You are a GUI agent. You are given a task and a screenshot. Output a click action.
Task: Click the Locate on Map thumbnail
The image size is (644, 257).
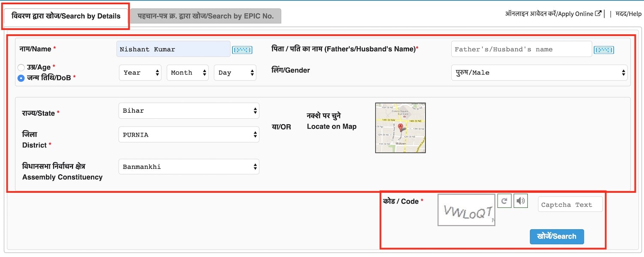[400, 128]
